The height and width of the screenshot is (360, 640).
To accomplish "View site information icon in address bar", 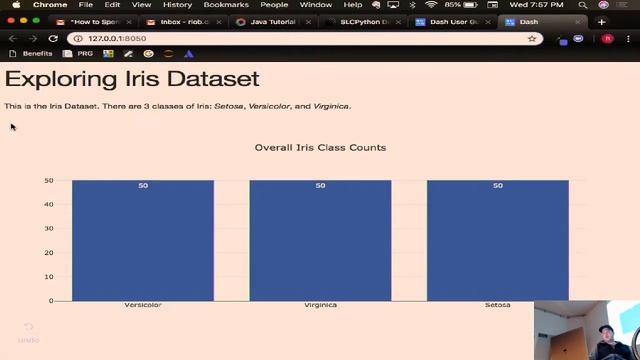I will tap(78, 38).
